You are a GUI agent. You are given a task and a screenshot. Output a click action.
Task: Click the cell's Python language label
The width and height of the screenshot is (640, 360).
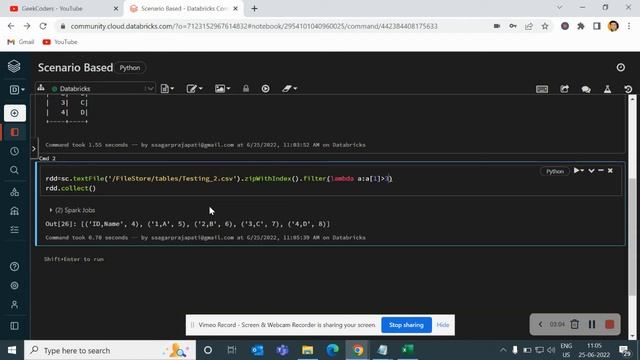(555, 171)
